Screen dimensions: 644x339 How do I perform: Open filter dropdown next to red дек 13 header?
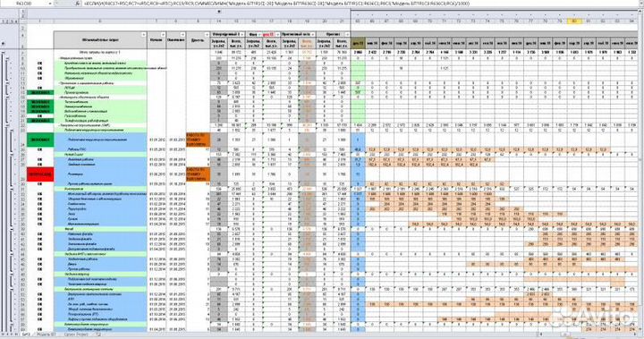277,34
